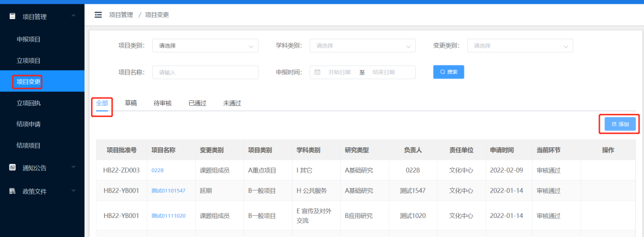This screenshot has width=644, height=237.
Task: Collapse the 项目管理 sidebar section arrow
Action: tap(73, 16)
